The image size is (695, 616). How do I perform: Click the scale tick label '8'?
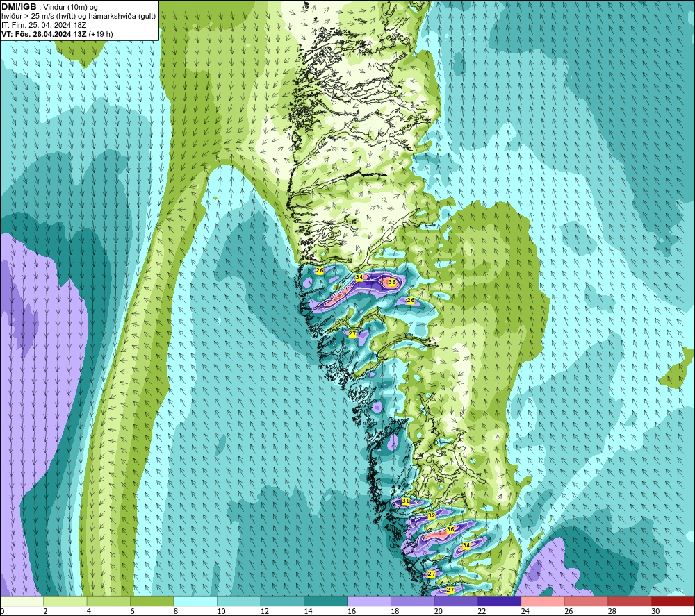[176, 611]
